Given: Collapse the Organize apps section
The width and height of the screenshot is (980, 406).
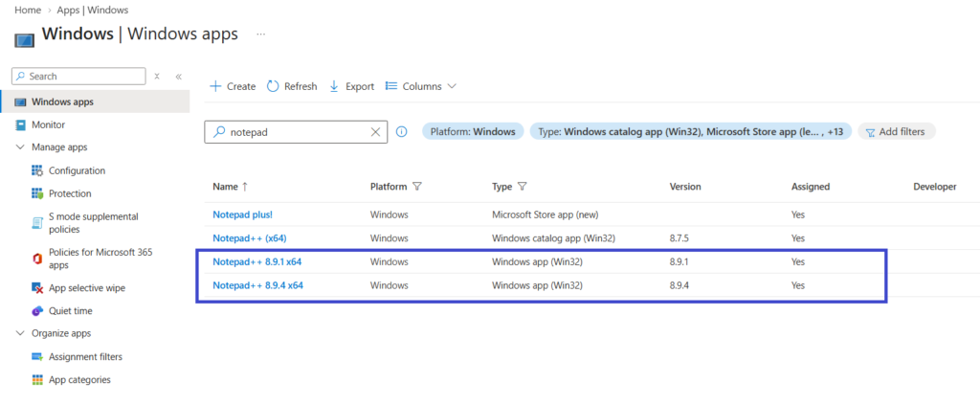Looking at the screenshot, I should (x=21, y=333).
